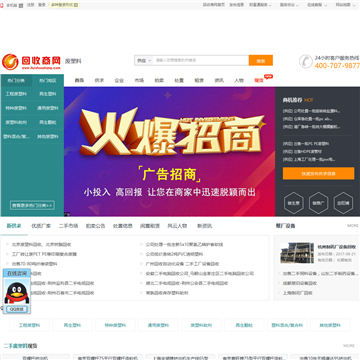Switch to the 热门分类 tab
360x360 pixels.
[16, 80]
